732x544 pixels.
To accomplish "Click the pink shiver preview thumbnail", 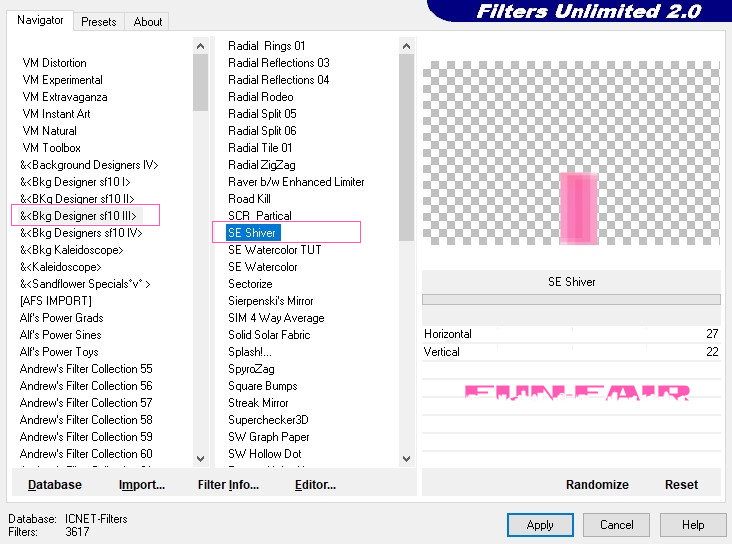I will pos(578,208).
